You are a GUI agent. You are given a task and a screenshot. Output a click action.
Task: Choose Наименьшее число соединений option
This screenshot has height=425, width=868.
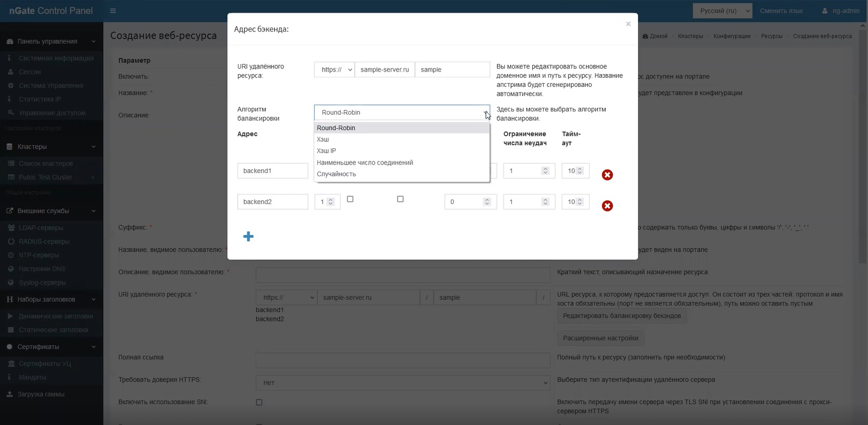[402, 163]
